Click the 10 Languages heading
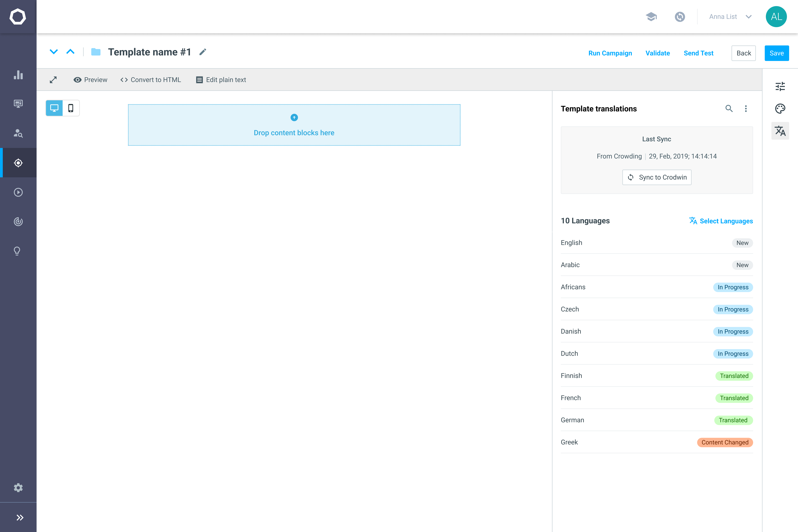 point(585,221)
